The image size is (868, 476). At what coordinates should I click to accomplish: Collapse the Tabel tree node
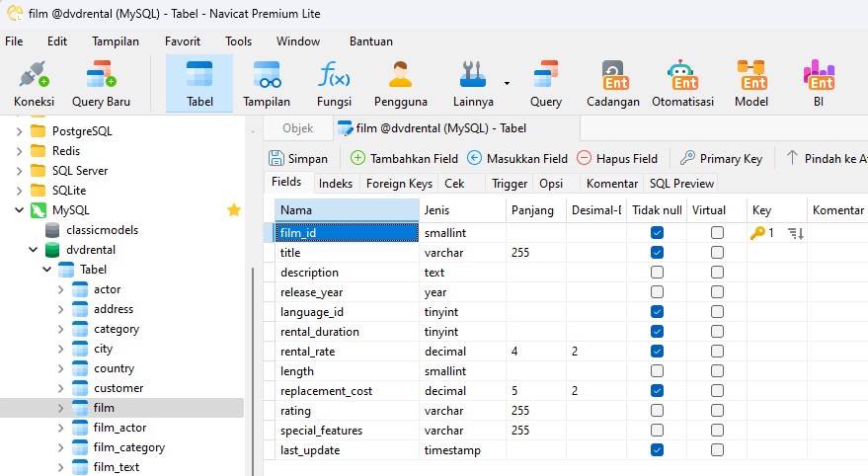[x=47, y=270]
